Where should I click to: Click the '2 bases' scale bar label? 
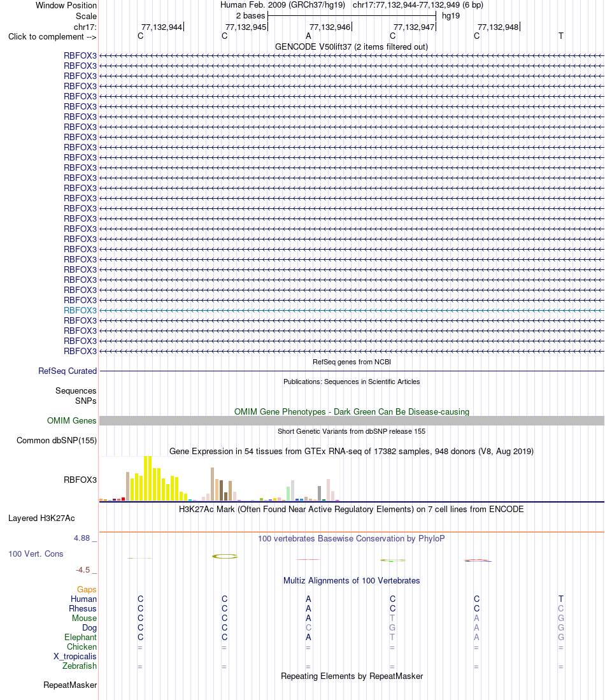click(x=250, y=16)
